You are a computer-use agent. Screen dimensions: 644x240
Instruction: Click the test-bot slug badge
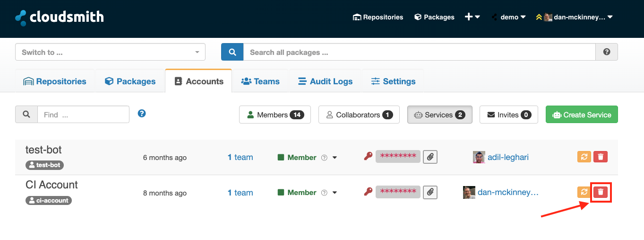click(x=44, y=165)
